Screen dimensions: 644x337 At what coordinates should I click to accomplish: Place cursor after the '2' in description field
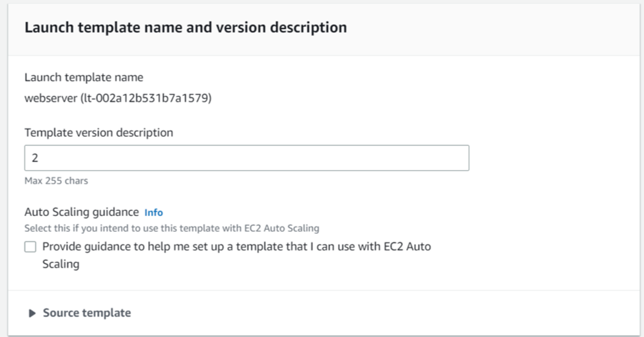(38, 158)
